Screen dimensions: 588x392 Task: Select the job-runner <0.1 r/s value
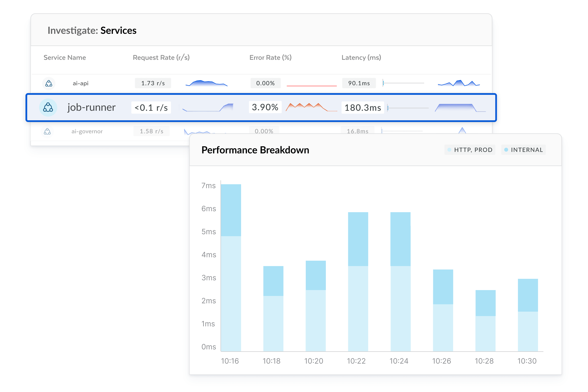pyautogui.click(x=151, y=108)
